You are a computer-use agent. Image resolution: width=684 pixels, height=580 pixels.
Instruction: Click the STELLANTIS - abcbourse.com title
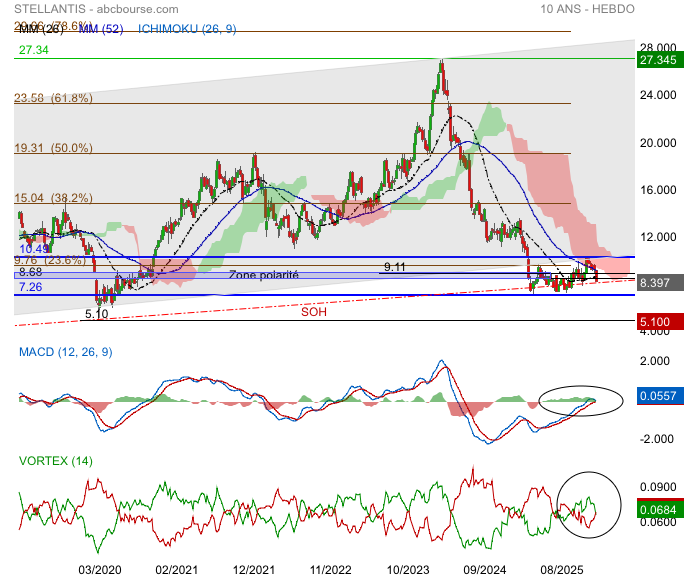click(x=96, y=9)
